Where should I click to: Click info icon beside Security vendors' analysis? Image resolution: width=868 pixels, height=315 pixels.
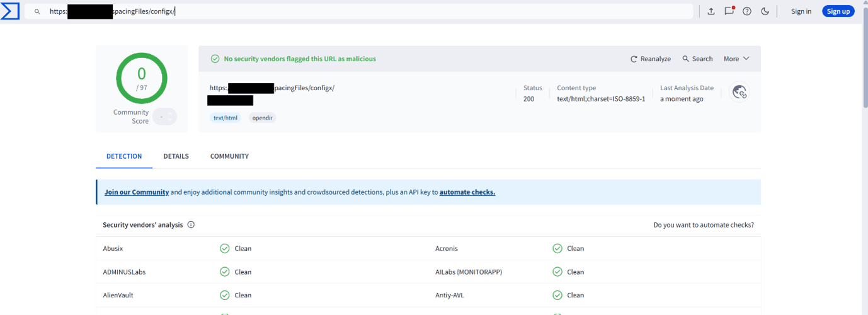coord(191,225)
